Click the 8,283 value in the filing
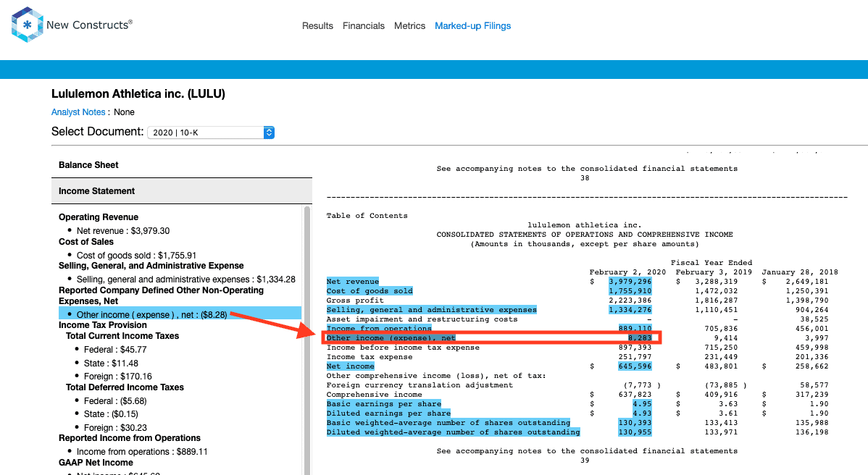The height and width of the screenshot is (475, 868). (x=639, y=338)
